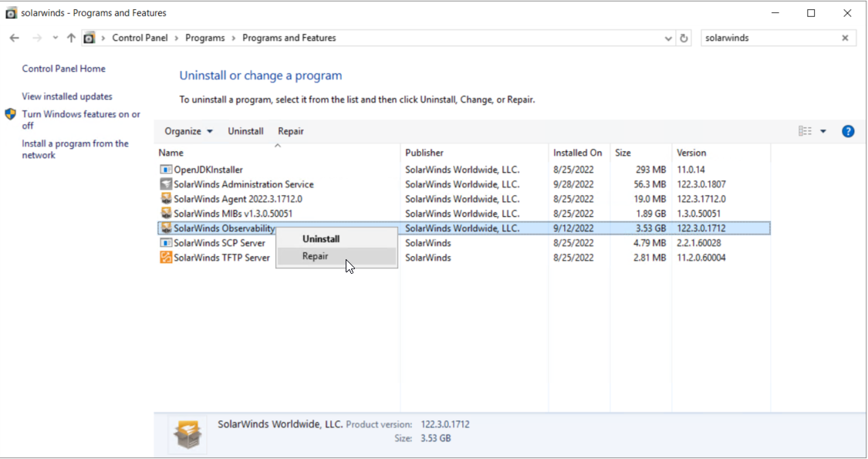Clear the solarwinds search with X
The height and width of the screenshot is (459, 868).
click(845, 38)
